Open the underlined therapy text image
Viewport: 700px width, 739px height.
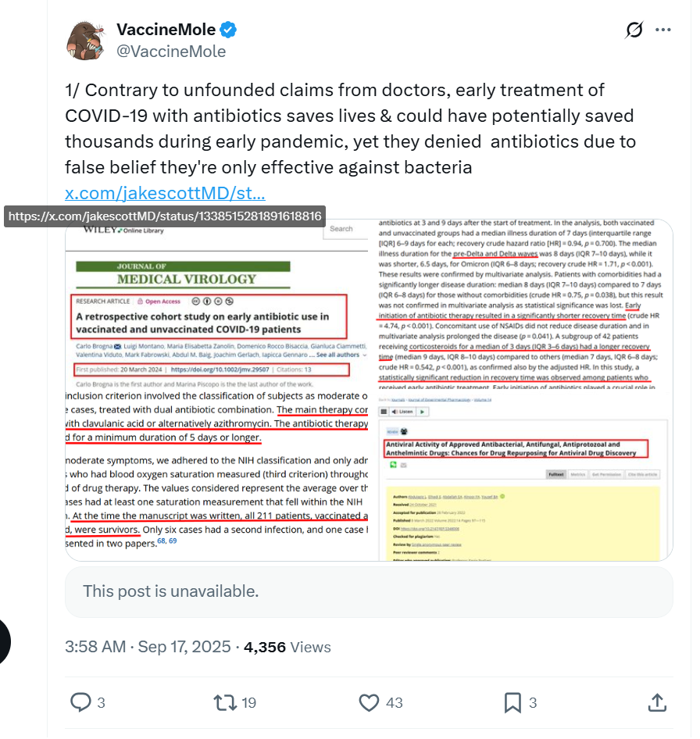(217, 475)
